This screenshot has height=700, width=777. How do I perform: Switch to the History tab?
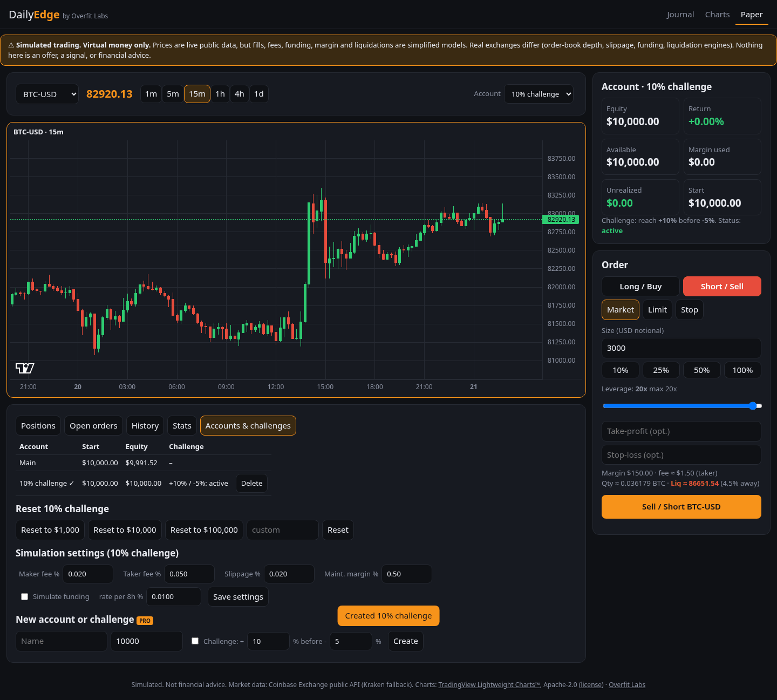[145, 426]
